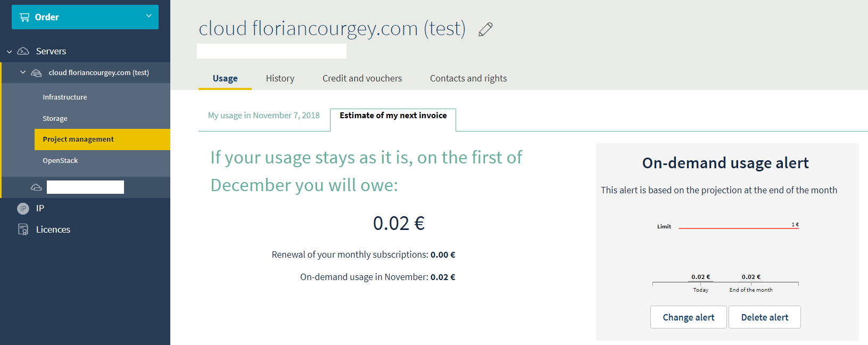Click the Change alert button
Screen dimensions: 868x345
688,317
